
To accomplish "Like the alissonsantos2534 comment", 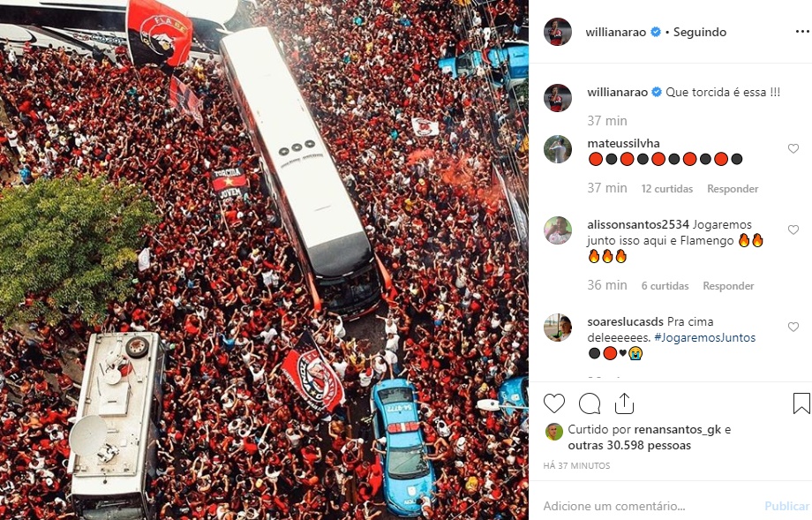I will [793, 230].
